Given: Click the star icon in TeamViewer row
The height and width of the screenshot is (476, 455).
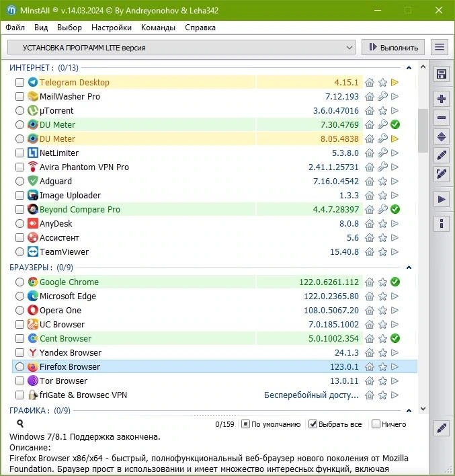Looking at the screenshot, I should (x=382, y=251).
